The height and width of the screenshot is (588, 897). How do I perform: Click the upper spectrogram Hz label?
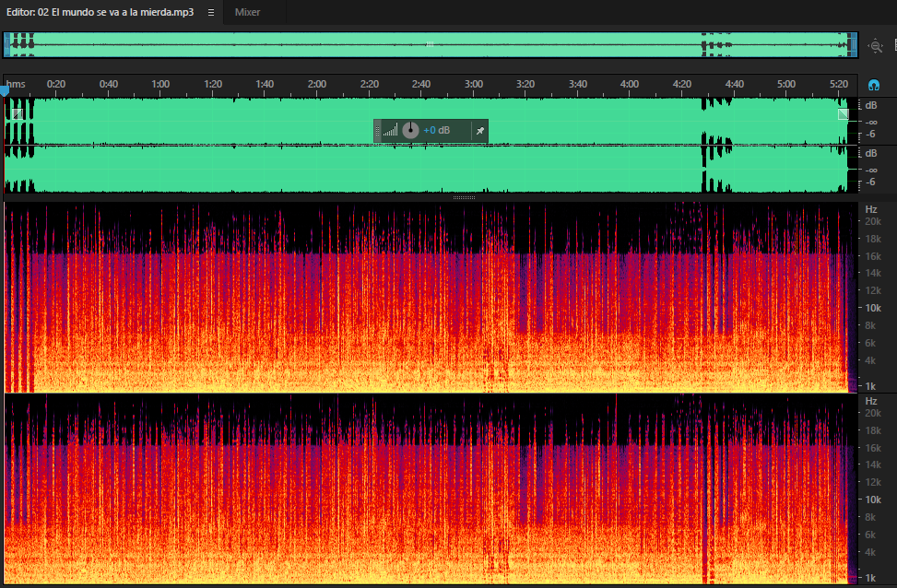coord(870,209)
